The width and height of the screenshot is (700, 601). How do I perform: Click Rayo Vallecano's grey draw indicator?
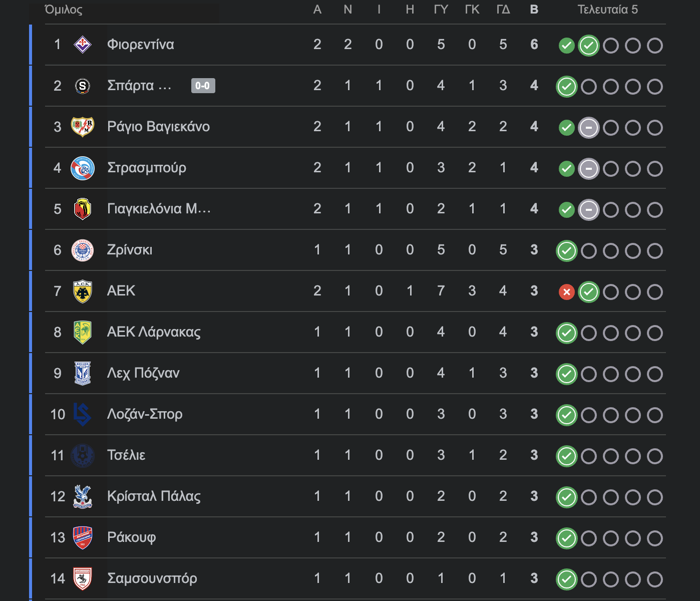(x=588, y=128)
